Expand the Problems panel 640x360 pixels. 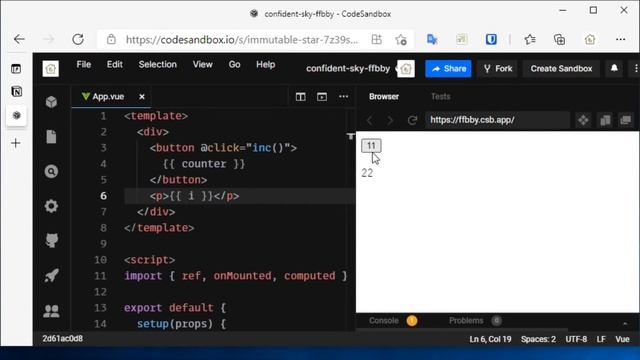466,321
